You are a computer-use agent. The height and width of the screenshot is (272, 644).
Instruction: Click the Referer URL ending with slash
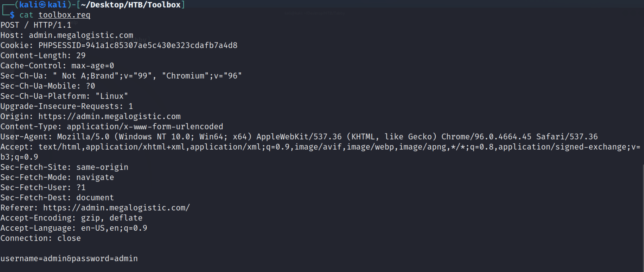coord(116,208)
